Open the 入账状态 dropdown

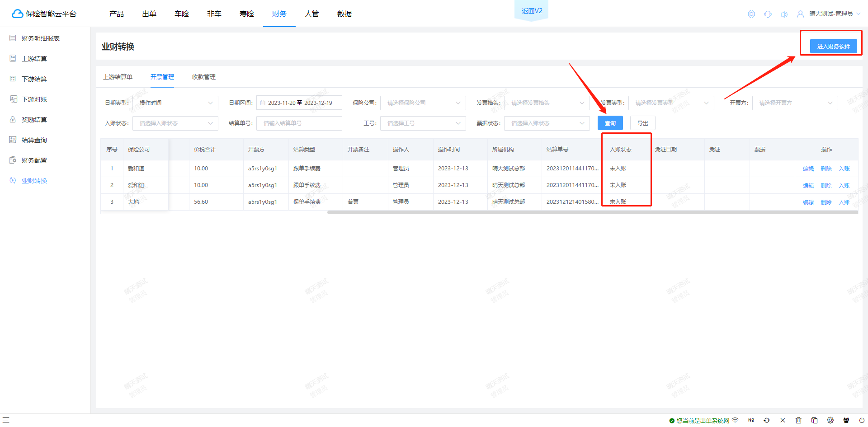click(175, 123)
